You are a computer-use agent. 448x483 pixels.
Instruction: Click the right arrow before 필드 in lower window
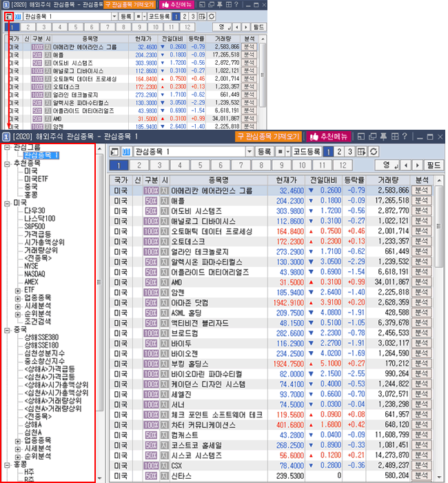coord(418,166)
